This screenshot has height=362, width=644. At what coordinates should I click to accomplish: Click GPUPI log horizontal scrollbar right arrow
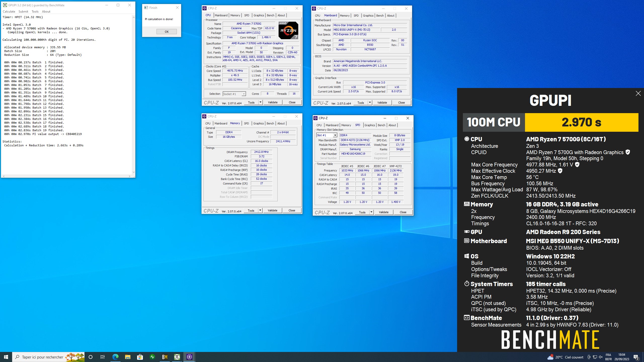tap(130, 176)
